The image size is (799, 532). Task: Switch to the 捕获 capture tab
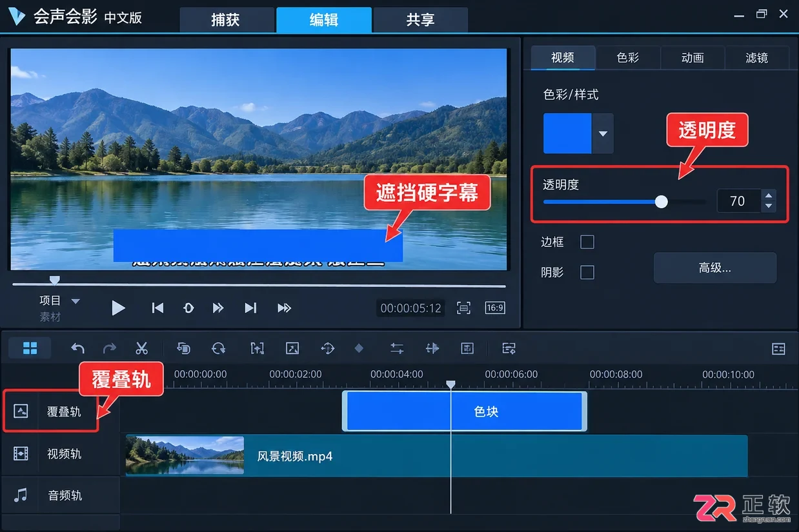point(226,20)
